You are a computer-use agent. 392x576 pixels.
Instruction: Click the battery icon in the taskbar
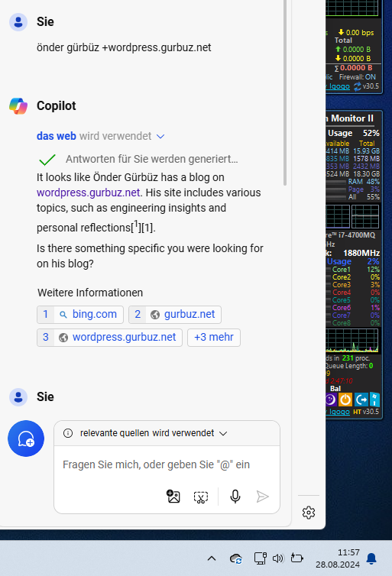(x=296, y=558)
